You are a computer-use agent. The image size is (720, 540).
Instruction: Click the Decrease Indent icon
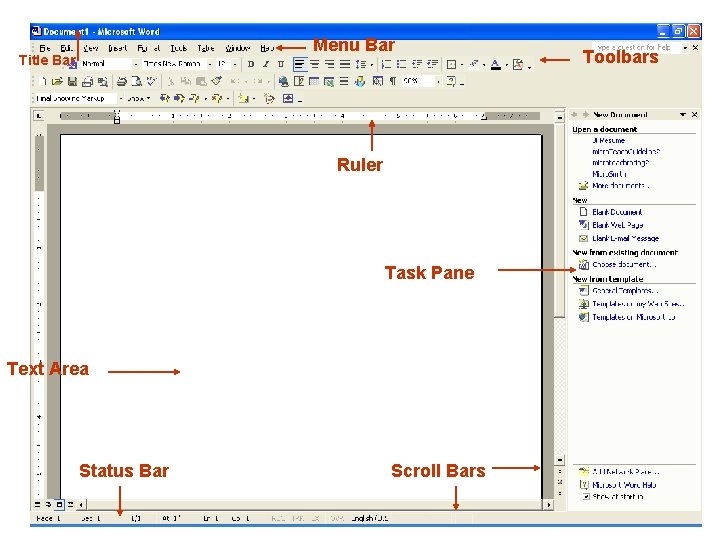click(417, 64)
